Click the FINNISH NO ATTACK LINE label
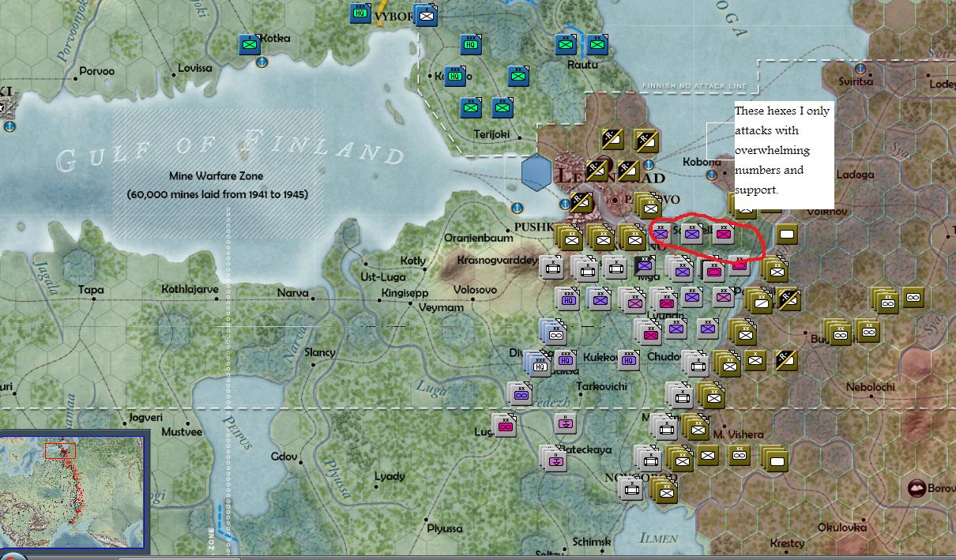The width and height of the screenshot is (956, 560). pos(694,85)
